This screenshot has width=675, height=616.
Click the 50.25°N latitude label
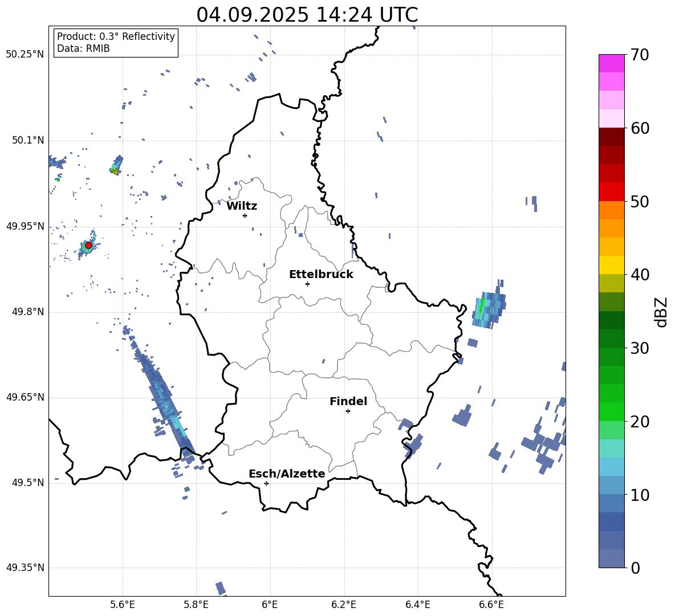tap(25, 55)
